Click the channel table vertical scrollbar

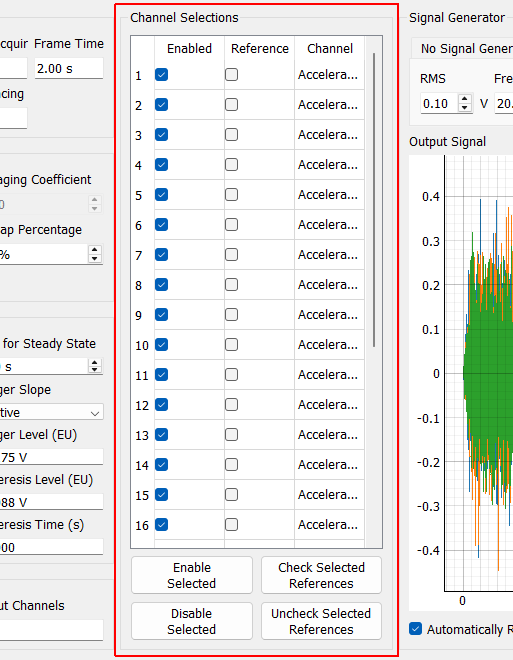click(374, 200)
